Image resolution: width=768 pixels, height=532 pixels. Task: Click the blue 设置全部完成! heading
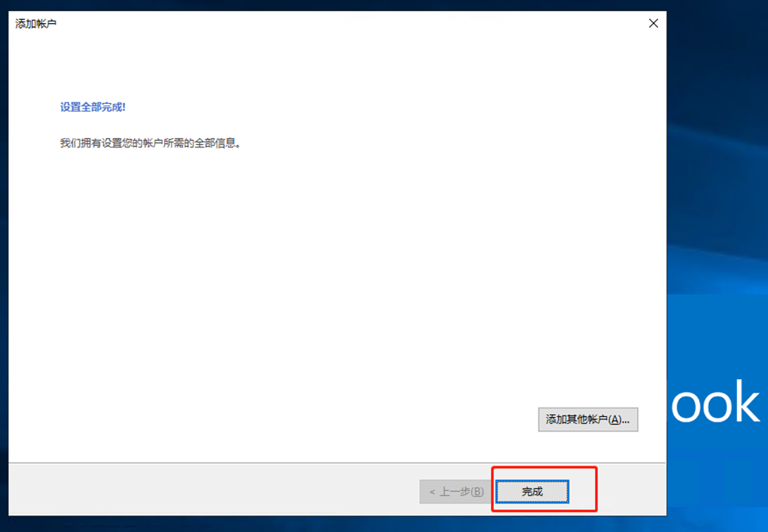93,107
